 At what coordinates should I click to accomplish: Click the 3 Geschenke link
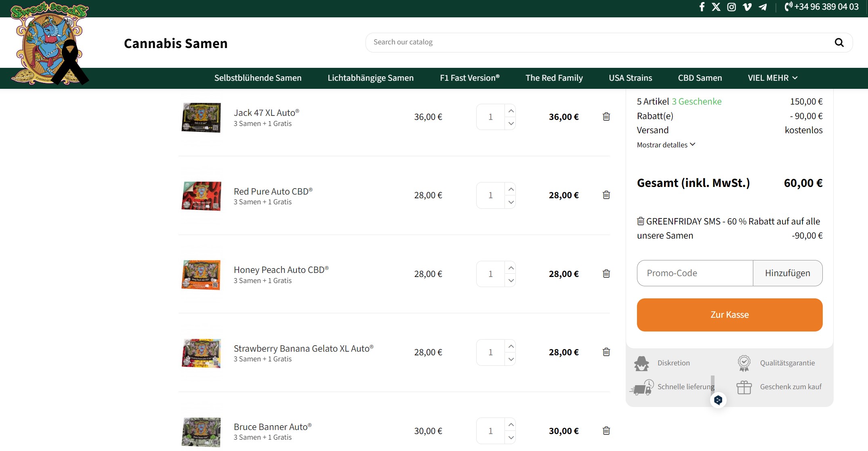point(697,101)
